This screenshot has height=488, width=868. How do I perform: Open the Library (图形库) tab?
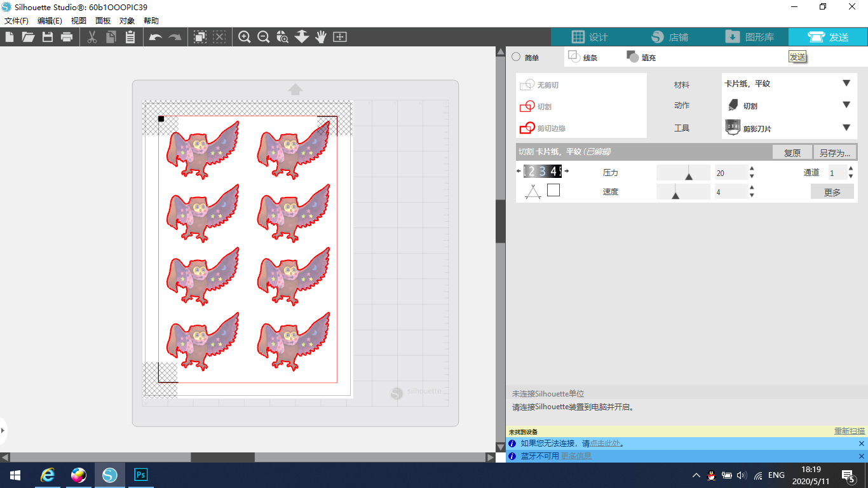[x=749, y=37]
